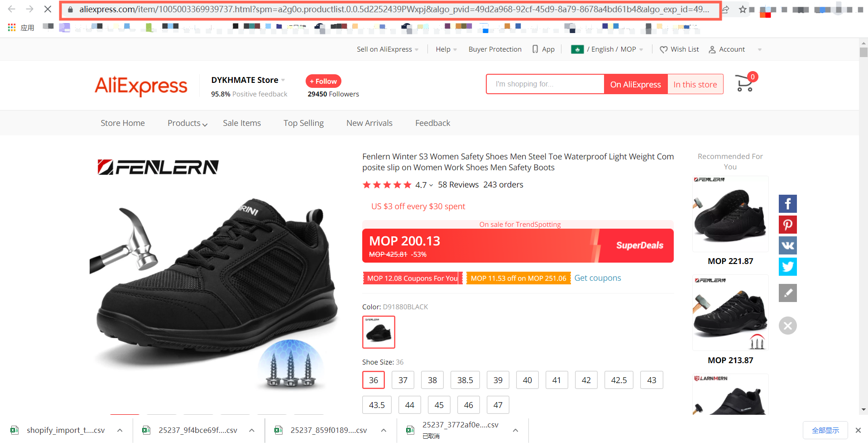This screenshot has width=868, height=446.
Task: Select shoe size 43.5
Action: click(377, 405)
